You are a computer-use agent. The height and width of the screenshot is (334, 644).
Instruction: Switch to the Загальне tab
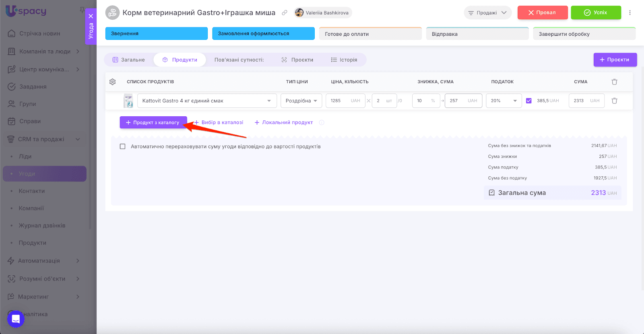[129, 60]
